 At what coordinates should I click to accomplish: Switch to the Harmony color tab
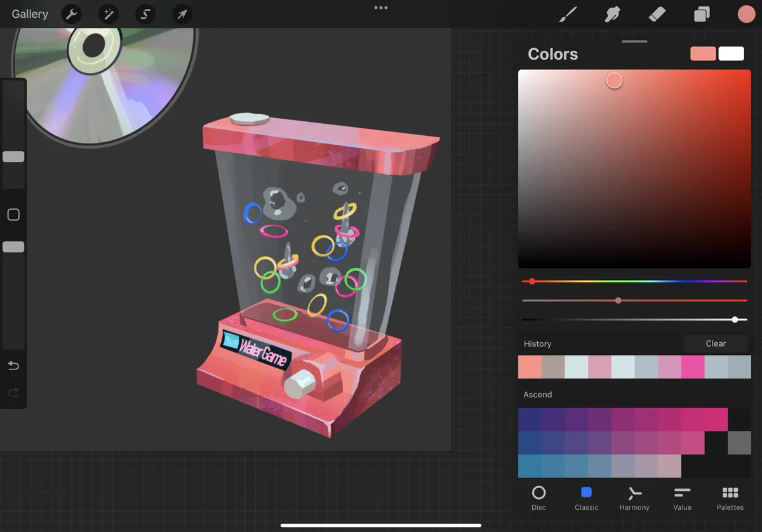pyautogui.click(x=634, y=498)
